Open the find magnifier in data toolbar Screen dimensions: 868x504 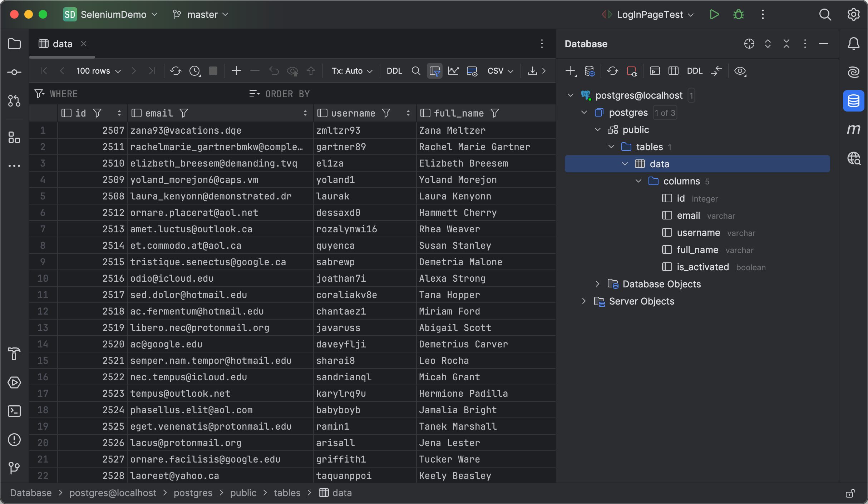click(x=416, y=71)
